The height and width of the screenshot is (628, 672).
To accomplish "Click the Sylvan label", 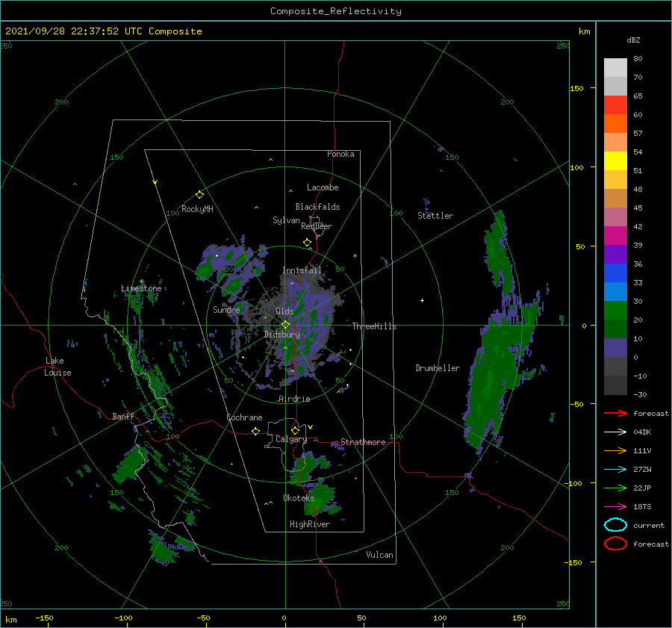I will (x=286, y=220).
